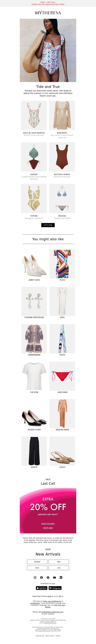The width and height of the screenshot is (96, 644).
Task: Click the SHOP NOW button
Action: coord(48,225)
